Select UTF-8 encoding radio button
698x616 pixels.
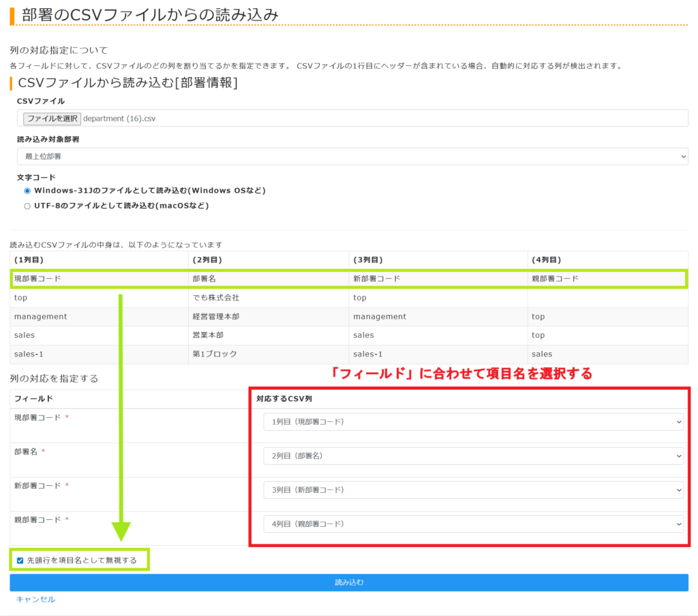tap(27, 206)
